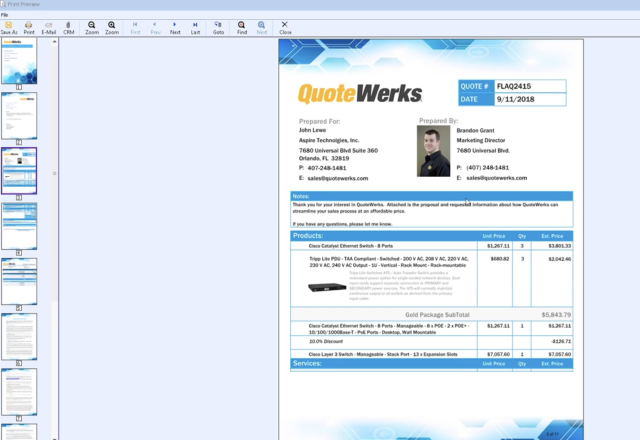Send the document via the E-Mail icon
The width and height of the screenshot is (640, 440).
point(49,28)
